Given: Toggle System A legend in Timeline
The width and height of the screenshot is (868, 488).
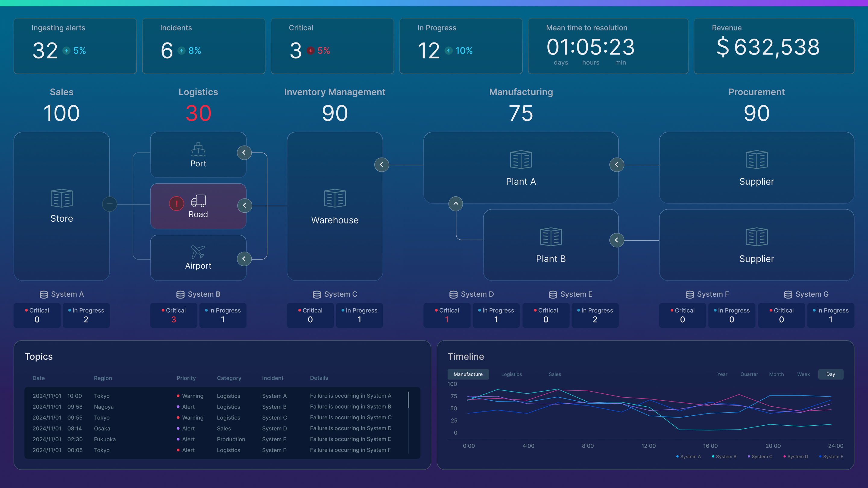Looking at the screenshot, I should coord(688,457).
